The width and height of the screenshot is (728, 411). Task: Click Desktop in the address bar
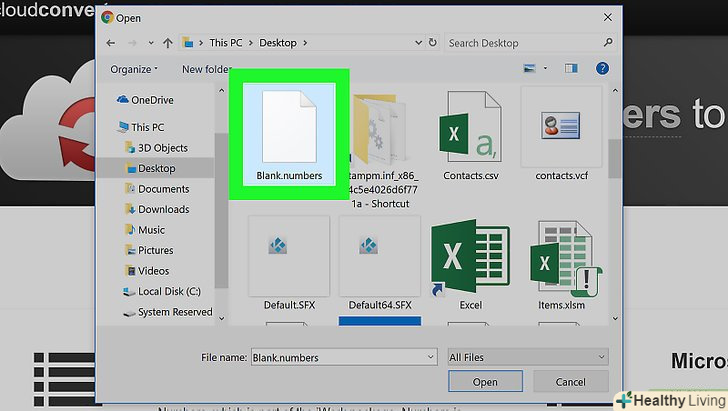(x=278, y=43)
